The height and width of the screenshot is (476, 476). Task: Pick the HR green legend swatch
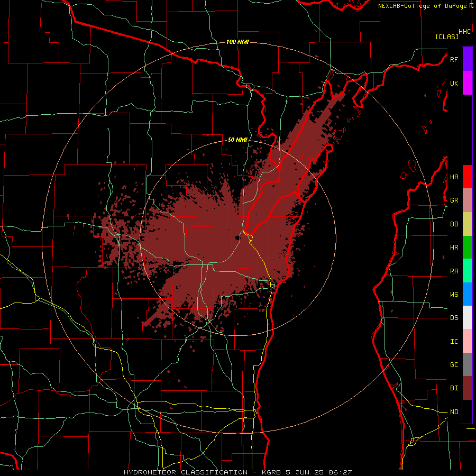(467, 247)
